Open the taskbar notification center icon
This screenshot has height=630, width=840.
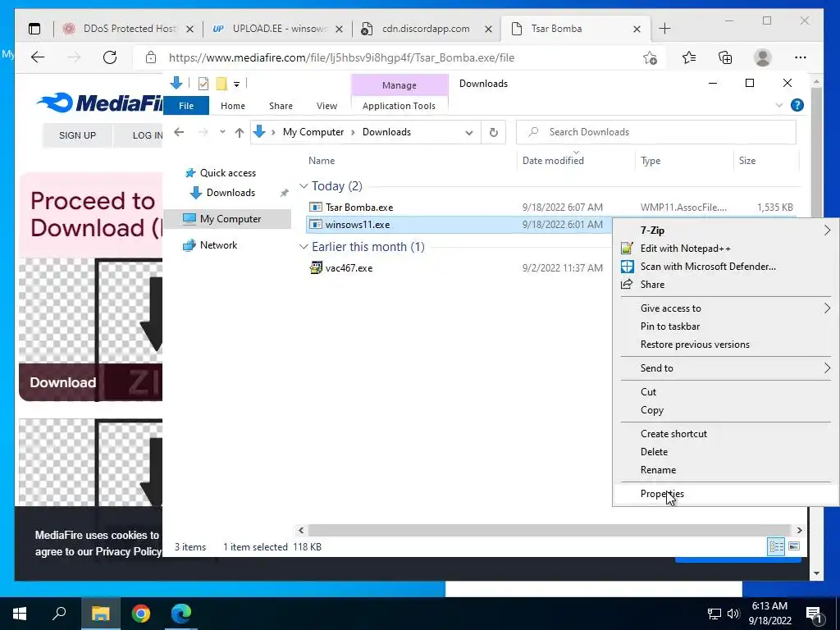coord(814,614)
